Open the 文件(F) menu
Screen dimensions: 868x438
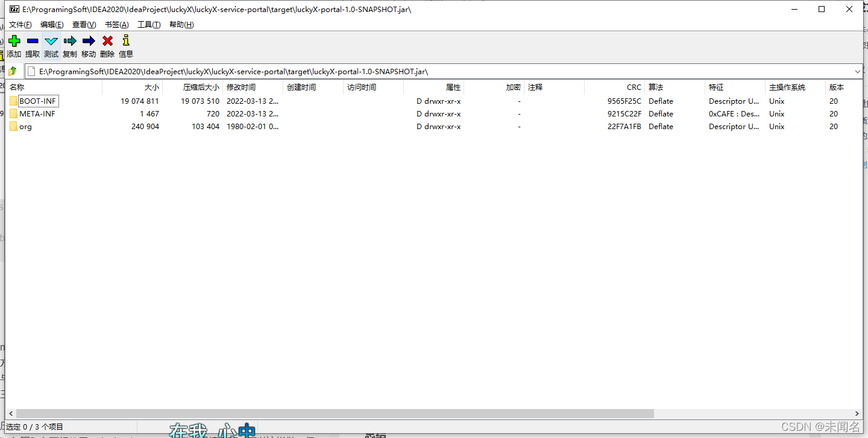(20, 25)
